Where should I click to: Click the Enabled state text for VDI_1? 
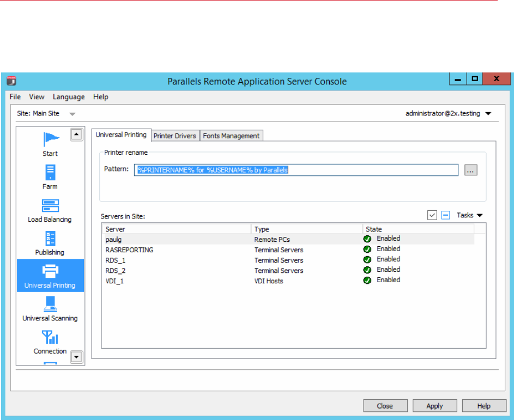point(389,280)
